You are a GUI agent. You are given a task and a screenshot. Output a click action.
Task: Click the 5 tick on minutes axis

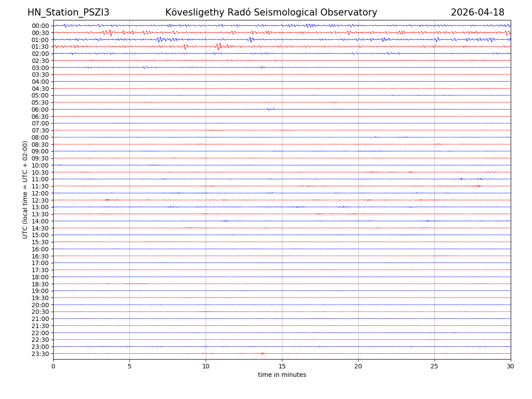click(129, 366)
